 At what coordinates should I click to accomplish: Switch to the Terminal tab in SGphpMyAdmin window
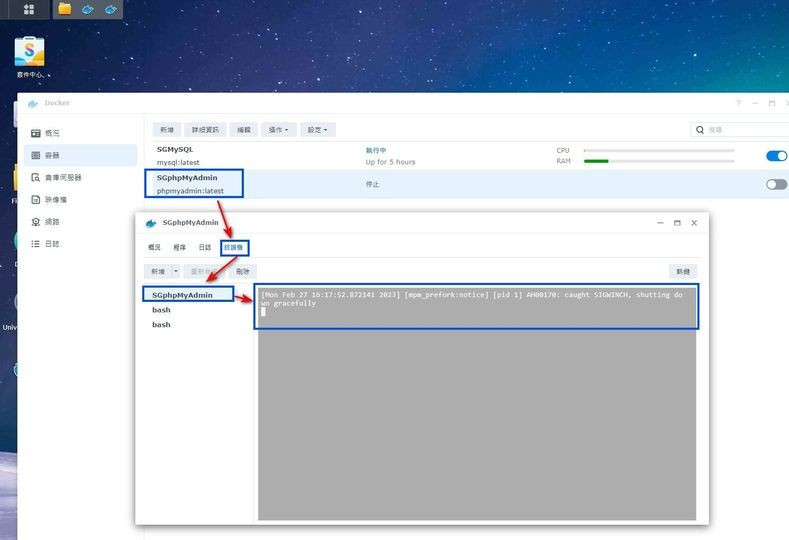pos(233,247)
